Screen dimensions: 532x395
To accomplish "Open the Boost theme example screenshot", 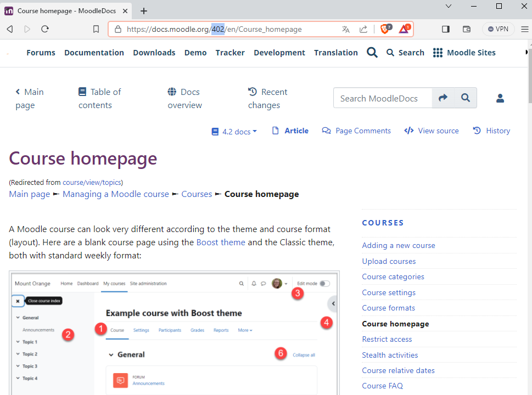I will click(x=175, y=332).
